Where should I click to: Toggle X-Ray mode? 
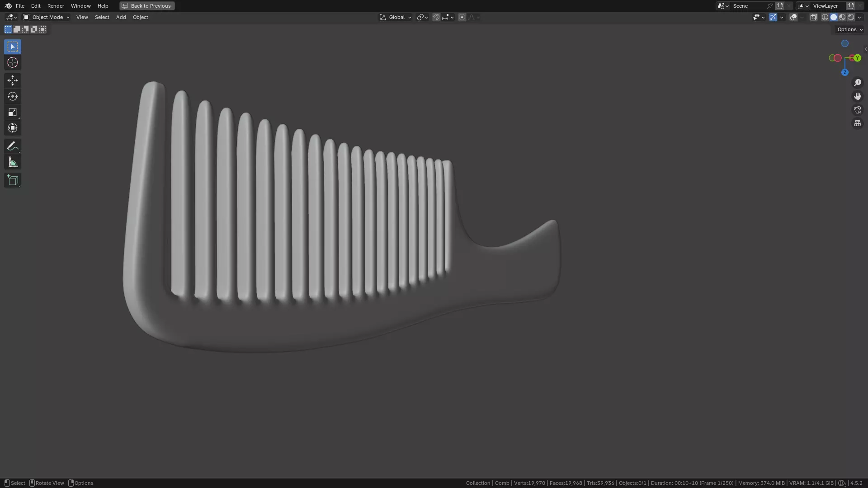(814, 17)
